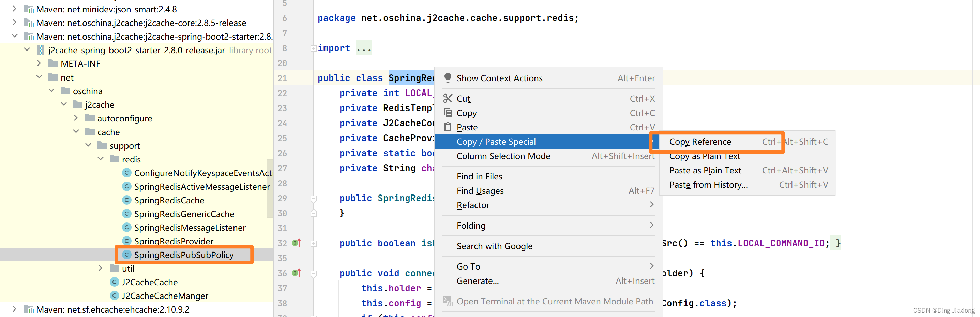Screen dimensions: 980x317
Task: Click the implements gutter icon on line 36
Action: click(296, 273)
